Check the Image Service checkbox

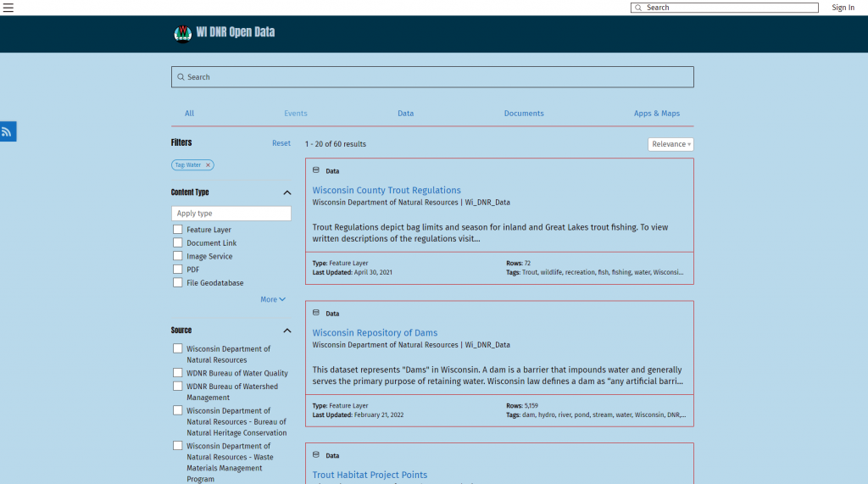(x=178, y=256)
